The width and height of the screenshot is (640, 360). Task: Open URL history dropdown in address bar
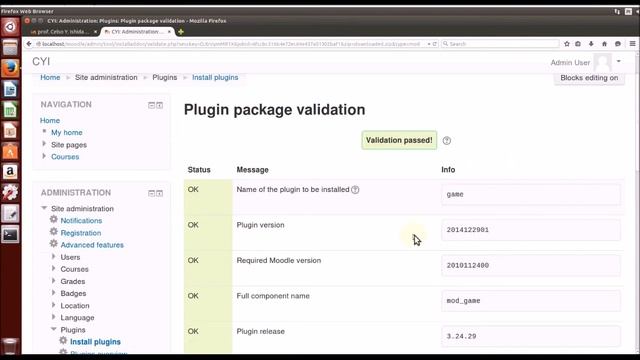pos(429,44)
